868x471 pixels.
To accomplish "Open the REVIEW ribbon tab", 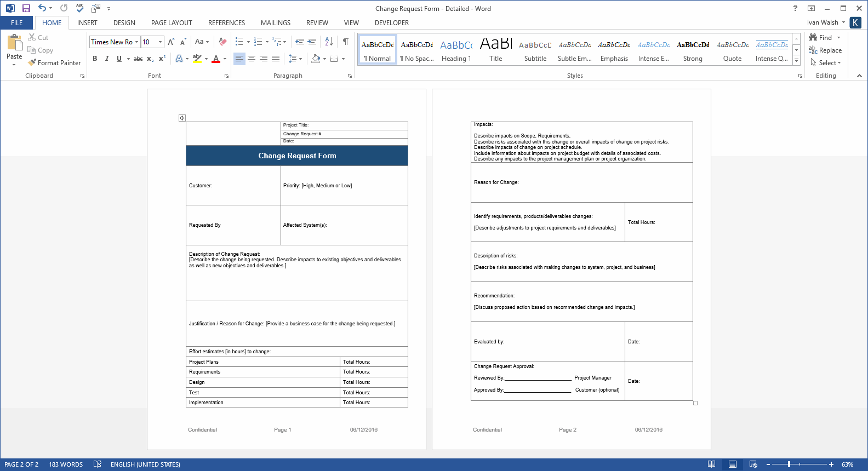I will pos(317,23).
